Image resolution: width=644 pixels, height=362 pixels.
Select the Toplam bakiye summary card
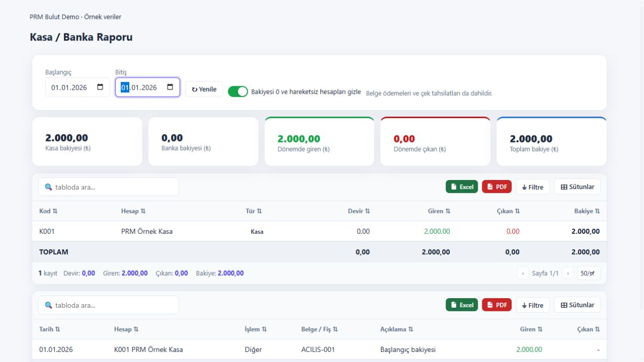pyautogui.click(x=552, y=141)
